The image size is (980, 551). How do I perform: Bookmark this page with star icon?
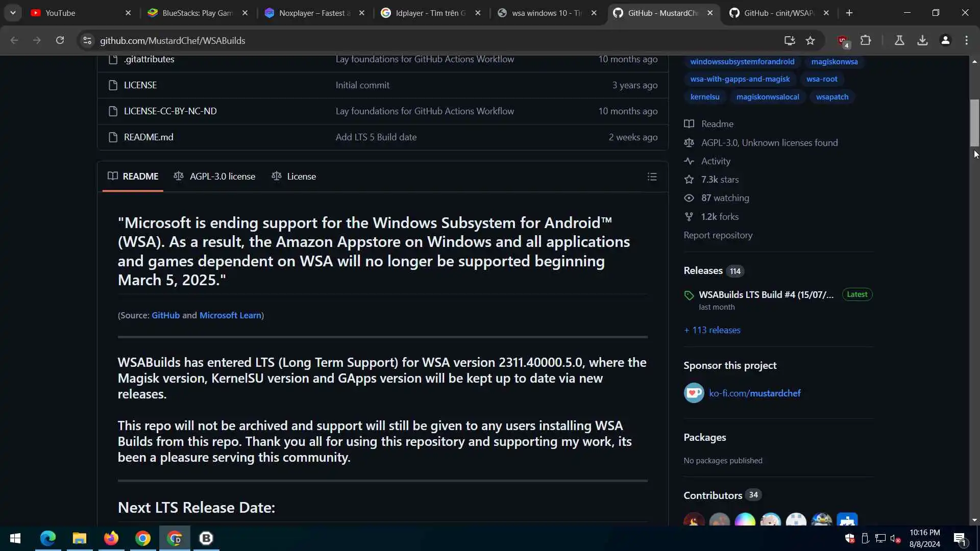pyautogui.click(x=810, y=40)
